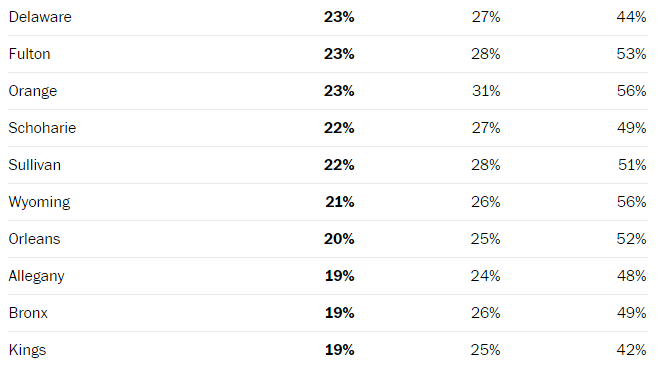The width and height of the screenshot is (669, 366).
Task: Select Sullivan's 51% value
Action: pyautogui.click(x=632, y=165)
